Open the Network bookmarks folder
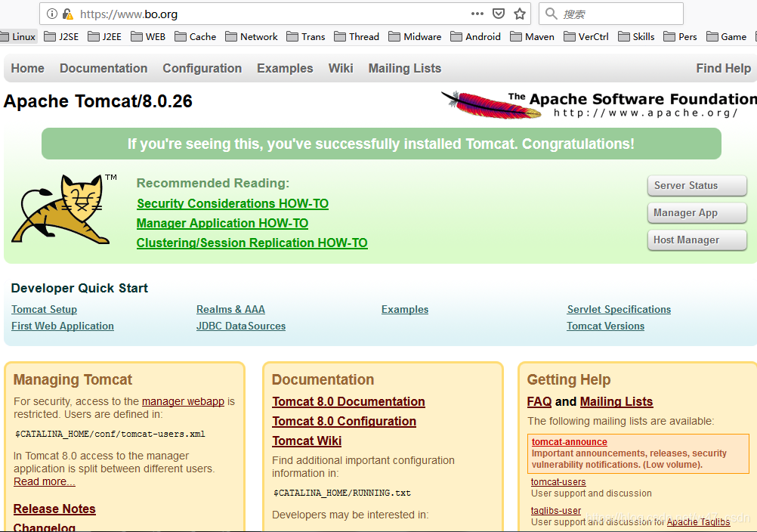 pos(252,37)
